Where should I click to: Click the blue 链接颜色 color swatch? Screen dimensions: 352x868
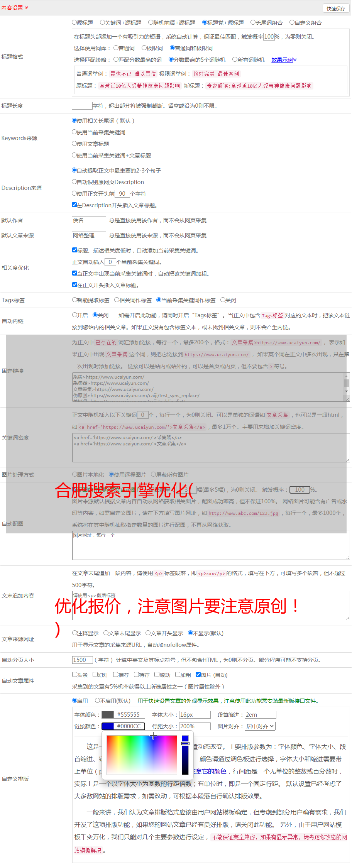click(x=108, y=726)
